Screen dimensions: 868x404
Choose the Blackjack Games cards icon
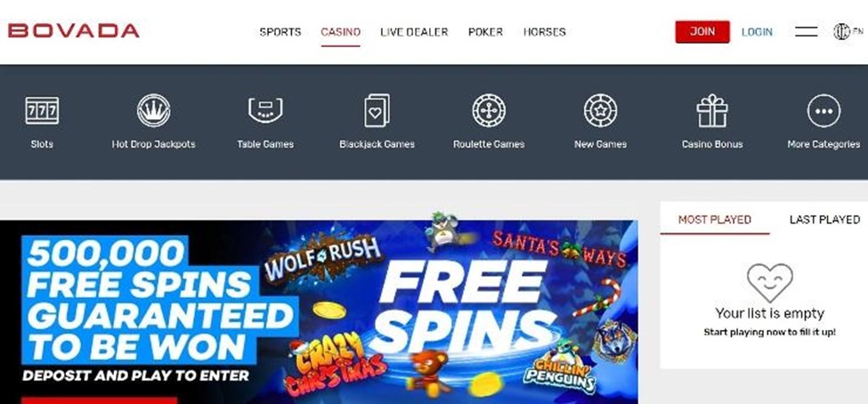tap(377, 110)
